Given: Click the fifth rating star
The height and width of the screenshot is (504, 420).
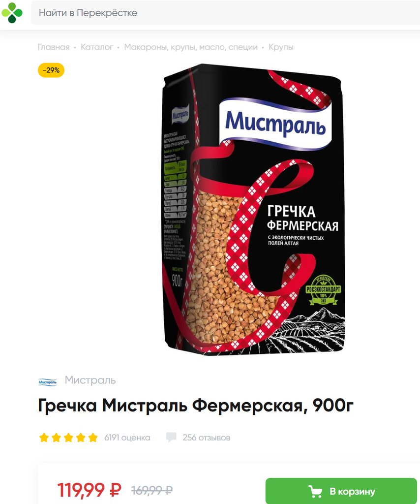Looking at the screenshot, I should pyautogui.click(x=93, y=438).
